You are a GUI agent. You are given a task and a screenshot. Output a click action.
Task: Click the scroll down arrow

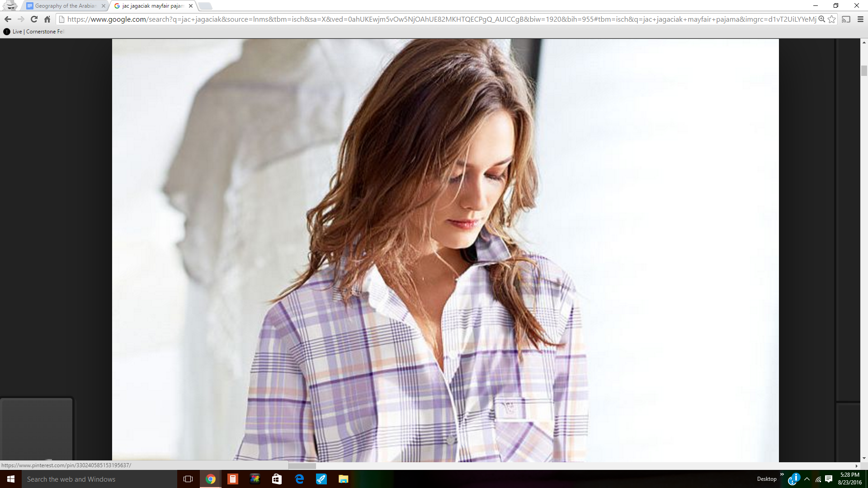864,458
